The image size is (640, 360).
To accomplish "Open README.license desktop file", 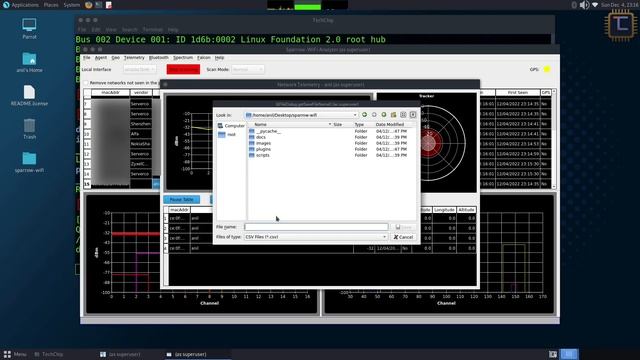I will point(29,96).
